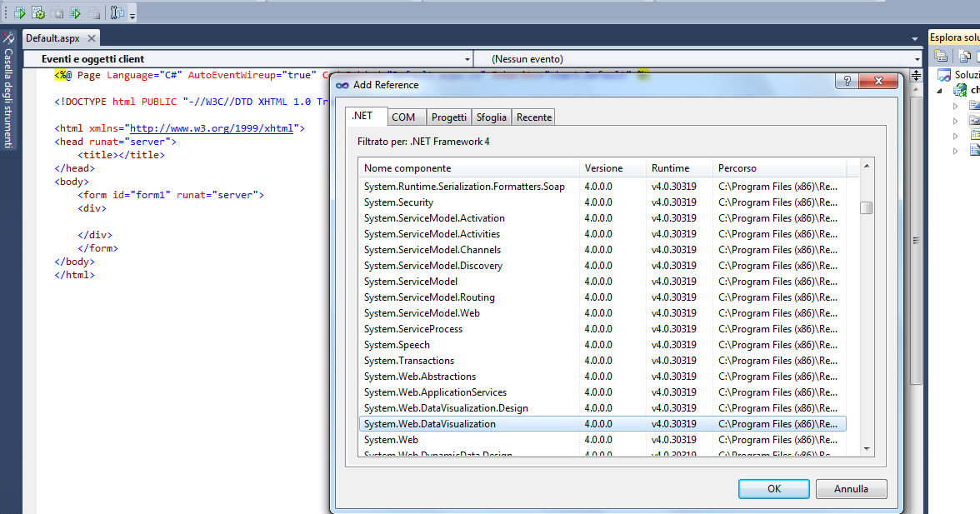Image resolution: width=980 pixels, height=514 pixels.
Task: Click reference list scrollbar down arrow
Action: tap(867, 448)
